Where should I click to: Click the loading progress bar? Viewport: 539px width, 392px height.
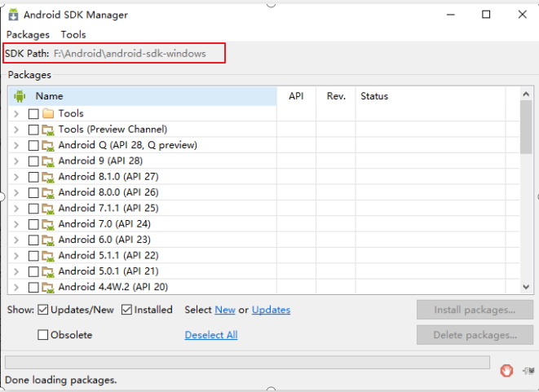tap(247, 363)
